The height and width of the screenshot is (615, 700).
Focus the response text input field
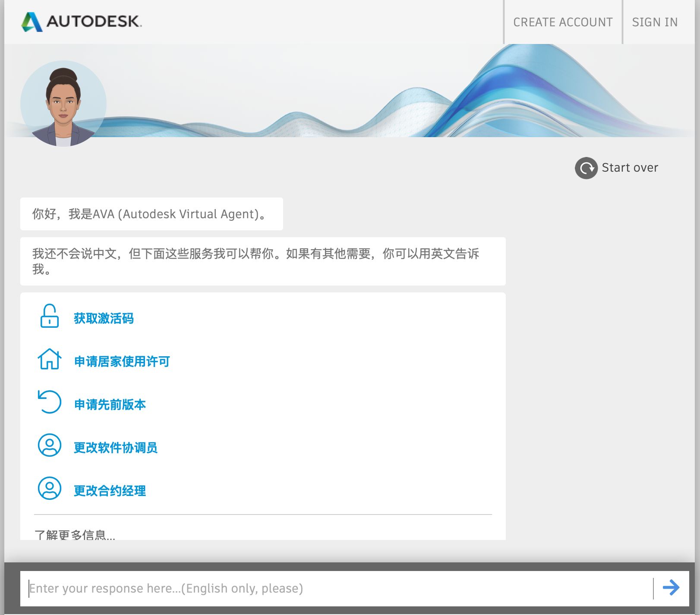337,588
